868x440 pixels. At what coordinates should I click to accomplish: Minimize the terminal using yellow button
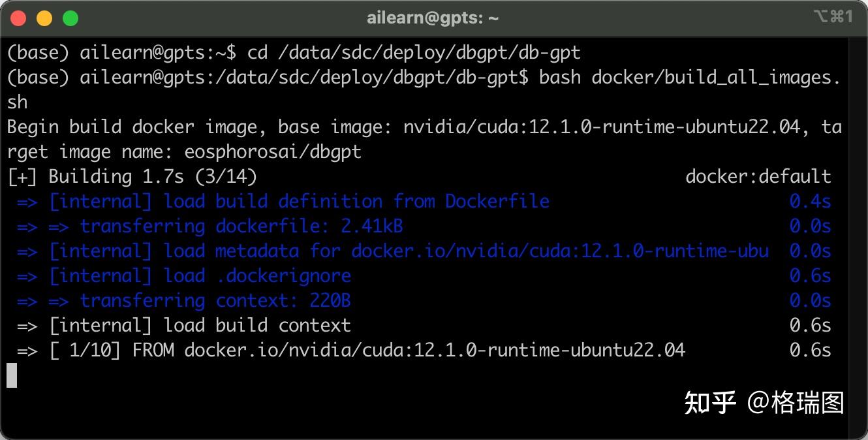coord(44,18)
